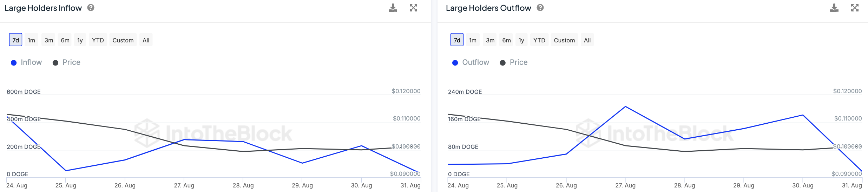Switch Outflow chart to 6m range

pos(506,40)
